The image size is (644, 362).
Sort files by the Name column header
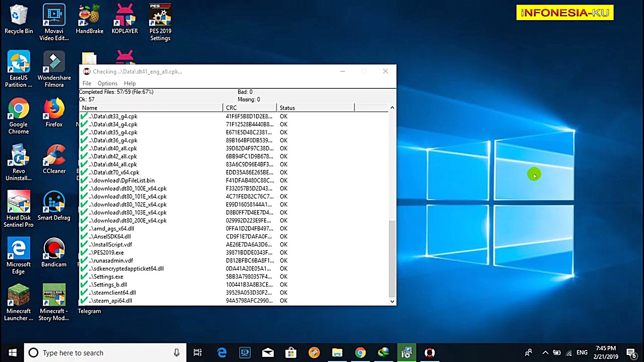[151, 108]
